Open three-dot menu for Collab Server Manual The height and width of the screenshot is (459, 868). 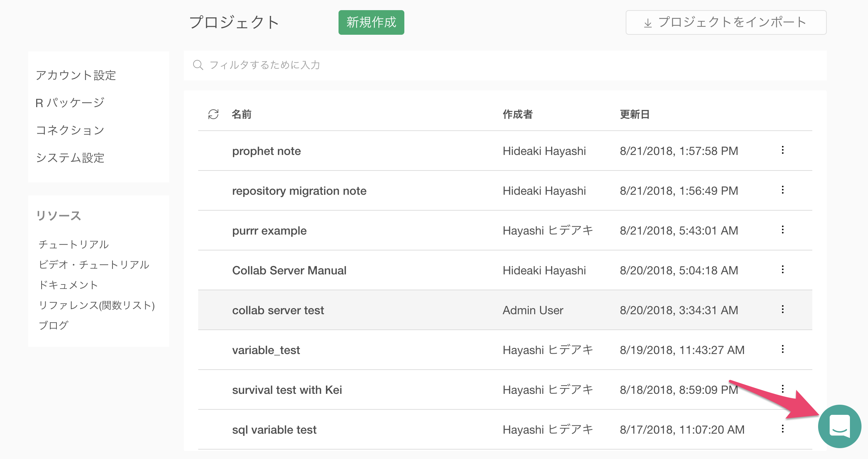pyautogui.click(x=783, y=270)
